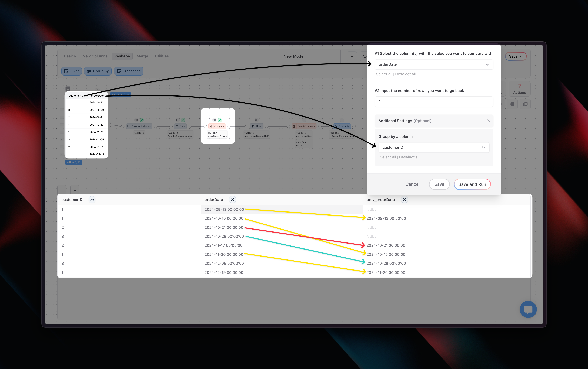
Task: Collapse the Additional Settings section
Action: coord(487,121)
